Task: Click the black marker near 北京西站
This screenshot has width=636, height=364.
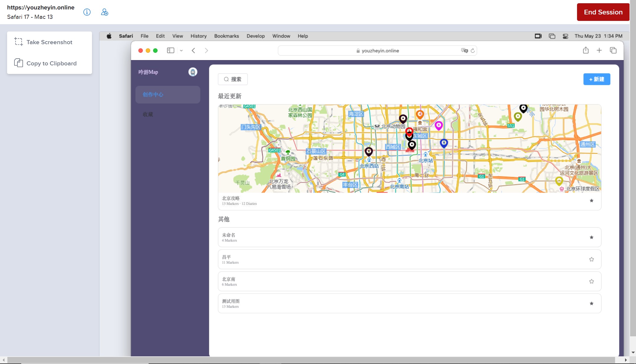Action: tap(369, 151)
